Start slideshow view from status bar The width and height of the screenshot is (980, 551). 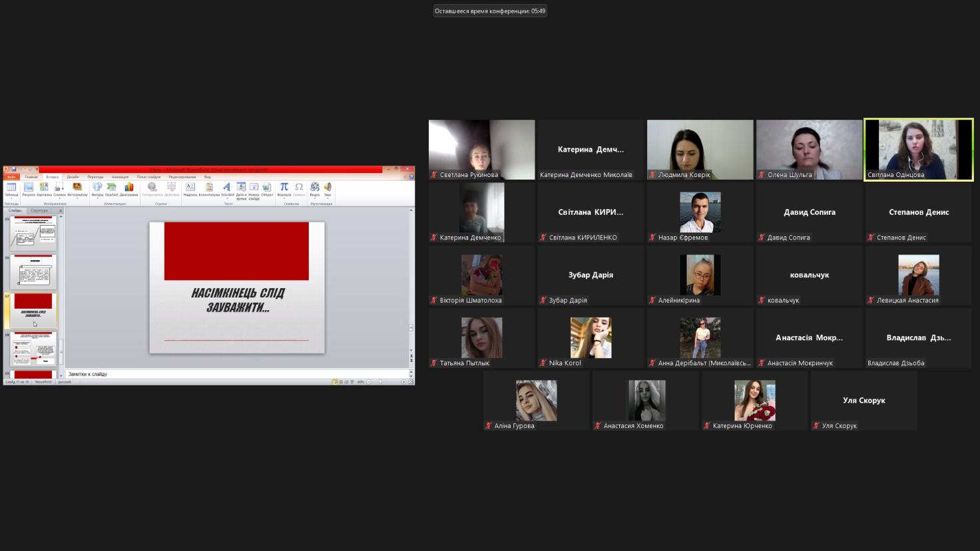(x=352, y=382)
